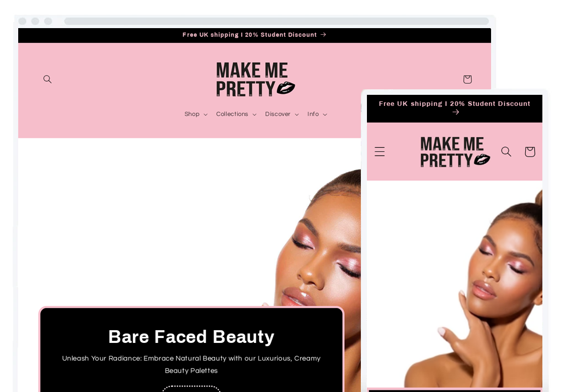Open the cart in the desktop header
The image size is (565, 392).
pyautogui.click(x=467, y=79)
